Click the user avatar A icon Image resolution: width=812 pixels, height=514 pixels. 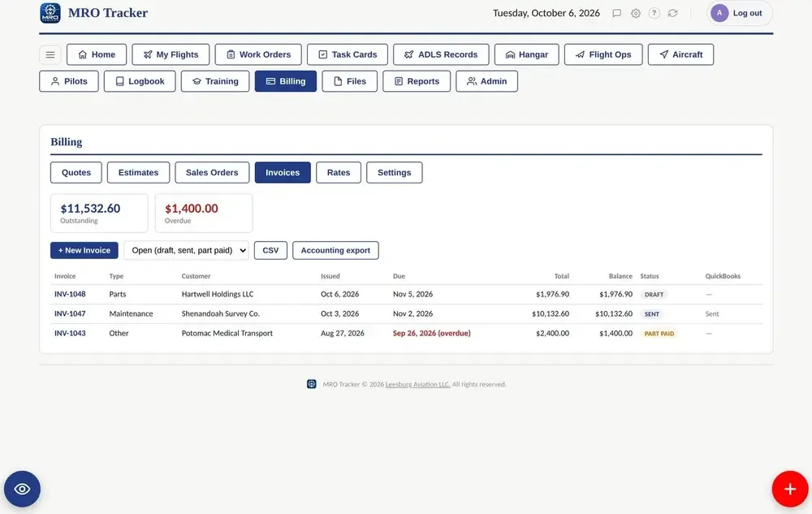(719, 13)
